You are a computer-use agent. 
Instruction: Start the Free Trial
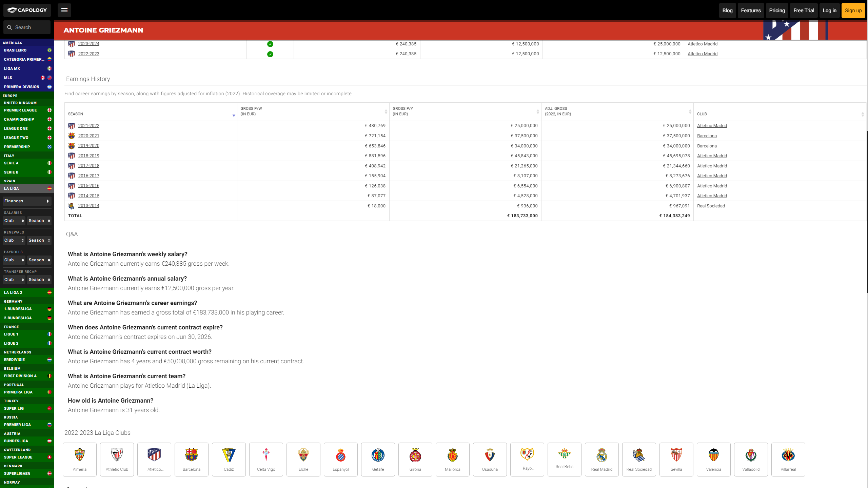point(804,11)
